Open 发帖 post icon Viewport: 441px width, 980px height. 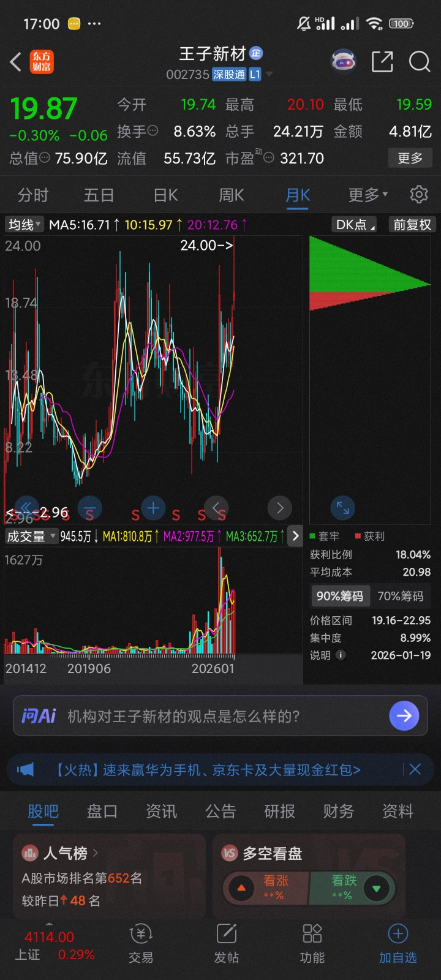(x=227, y=944)
